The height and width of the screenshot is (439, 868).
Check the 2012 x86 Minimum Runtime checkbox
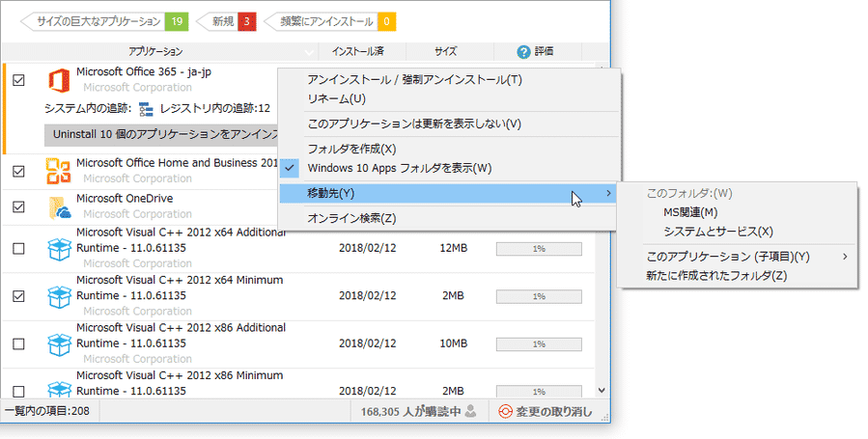[x=18, y=392]
